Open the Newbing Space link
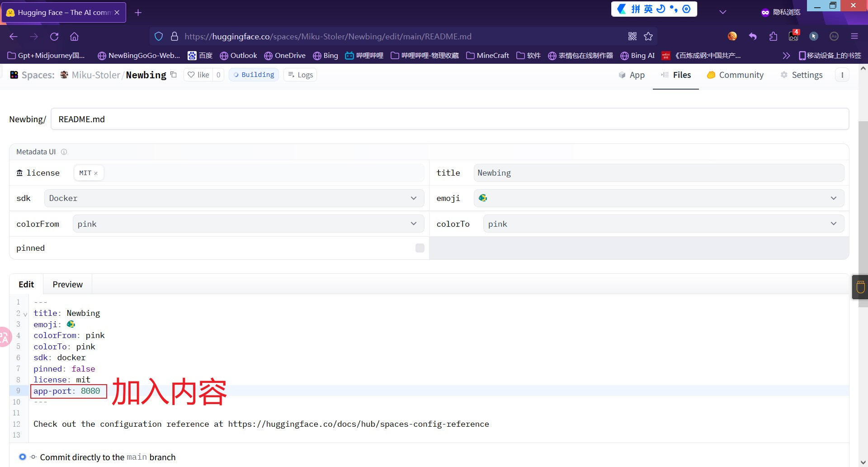The height and width of the screenshot is (467, 868). tap(146, 75)
